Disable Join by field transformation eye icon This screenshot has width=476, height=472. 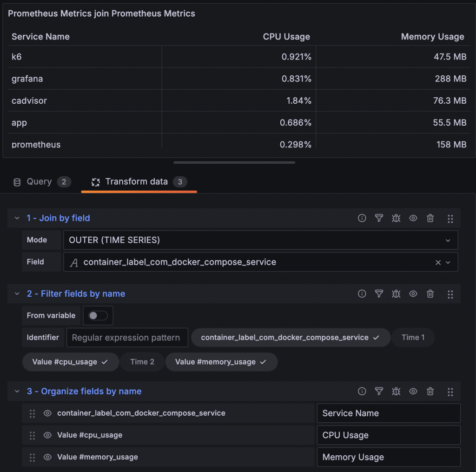click(x=413, y=218)
